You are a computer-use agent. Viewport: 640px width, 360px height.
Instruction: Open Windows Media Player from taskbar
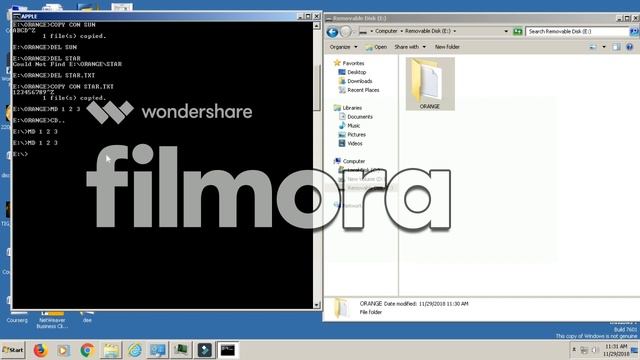63,350
